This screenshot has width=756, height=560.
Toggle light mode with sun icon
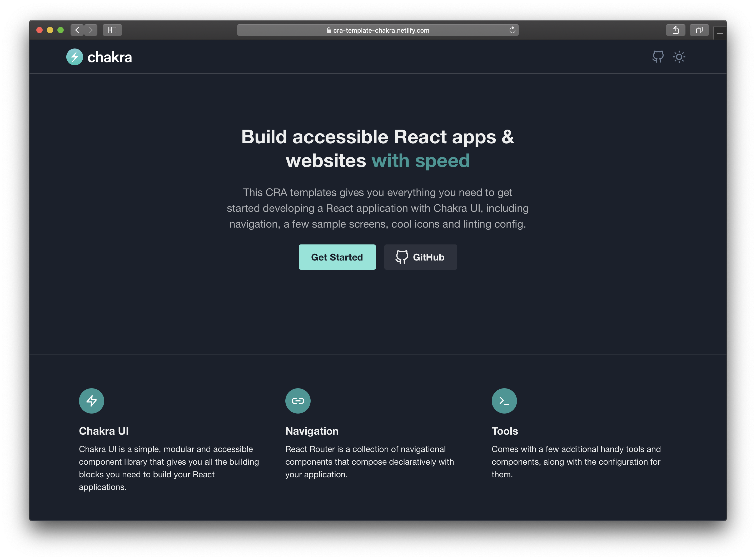click(x=679, y=57)
